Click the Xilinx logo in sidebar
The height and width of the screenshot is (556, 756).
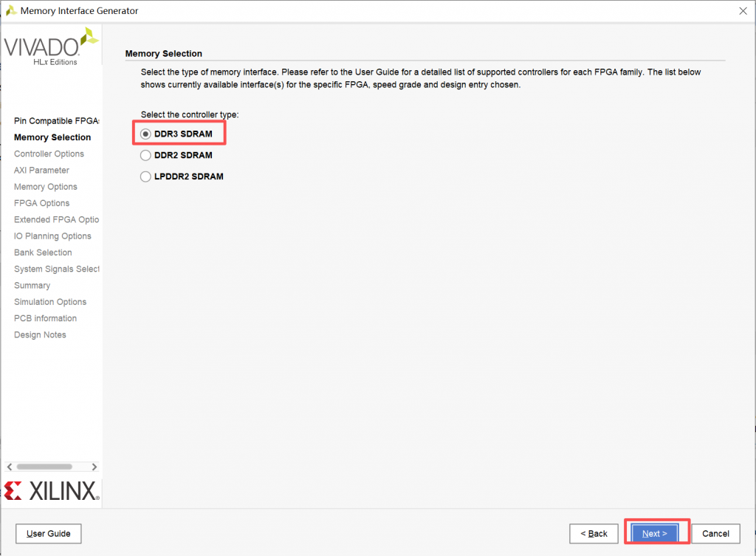(51, 491)
